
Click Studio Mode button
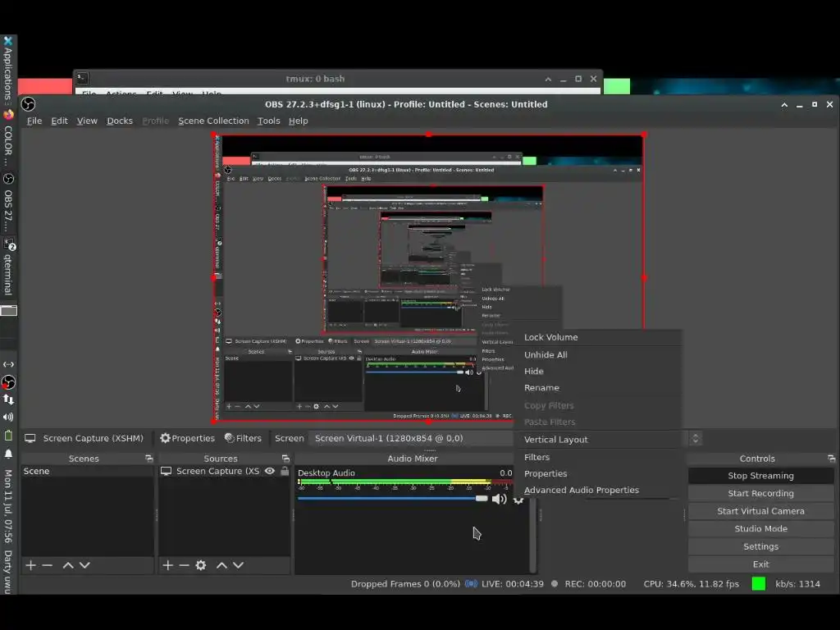point(760,529)
